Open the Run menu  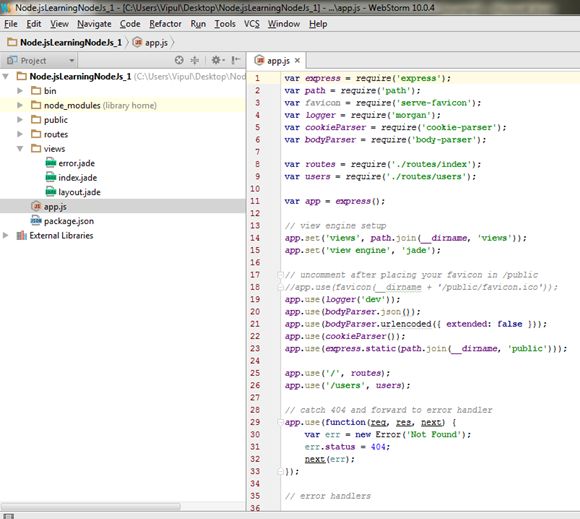pos(198,24)
